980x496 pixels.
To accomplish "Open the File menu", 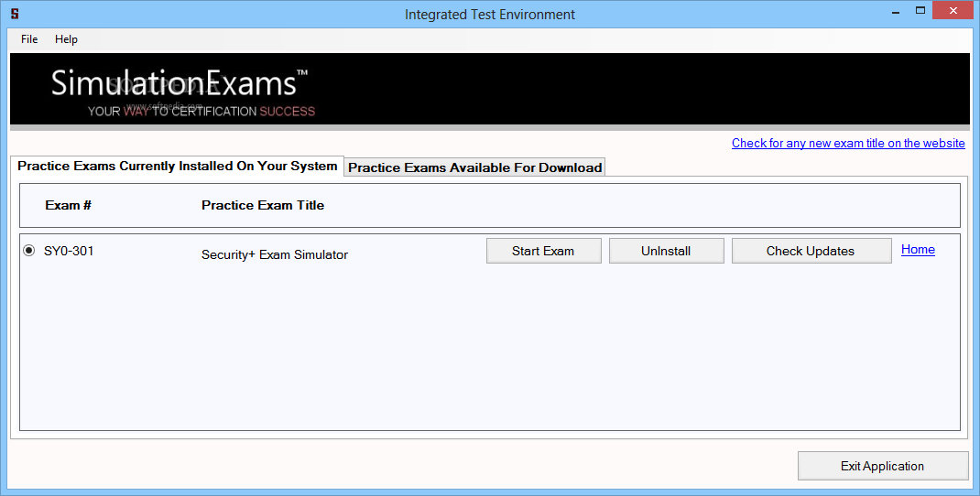I will (x=29, y=39).
